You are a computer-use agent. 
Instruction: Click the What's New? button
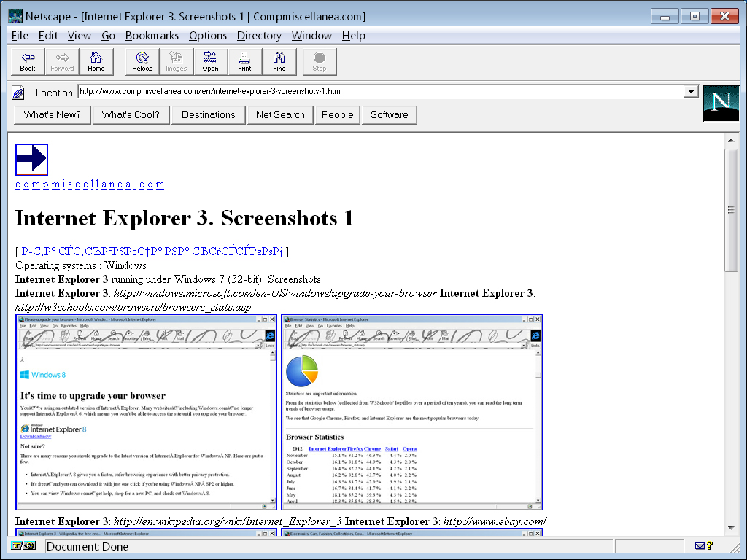52,114
